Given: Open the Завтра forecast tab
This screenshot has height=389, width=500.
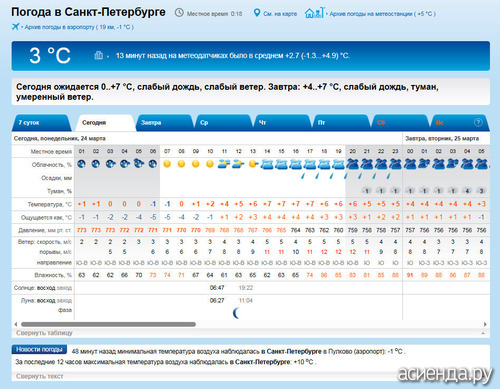Looking at the screenshot, I should click(164, 123).
